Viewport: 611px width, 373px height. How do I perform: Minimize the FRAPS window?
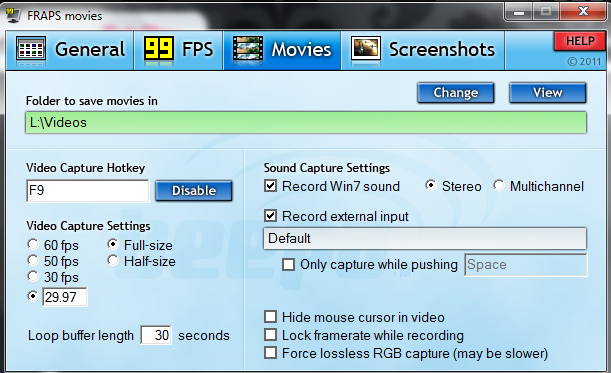[x=519, y=12]
